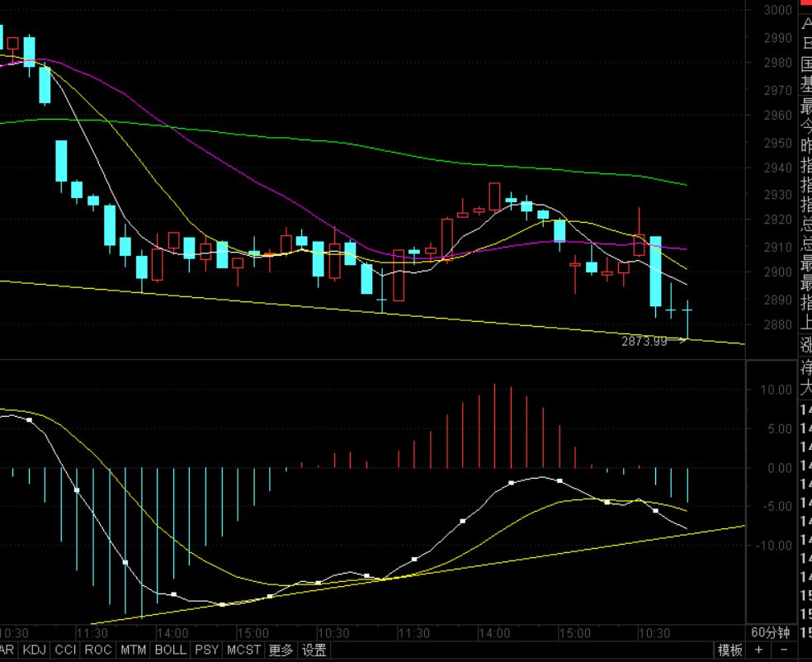
Task: Click the 2910 price axis label
Action: 778,247
